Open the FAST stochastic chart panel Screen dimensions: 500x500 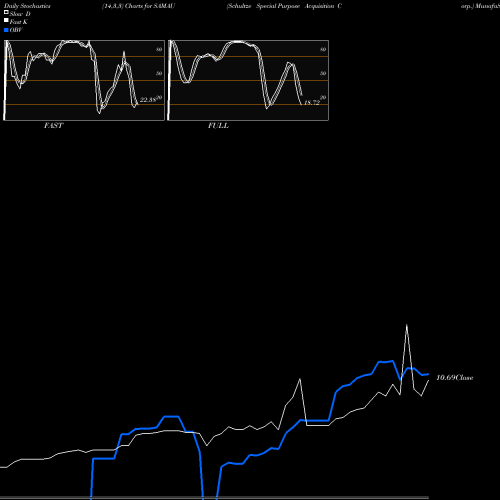click(84, 80)
